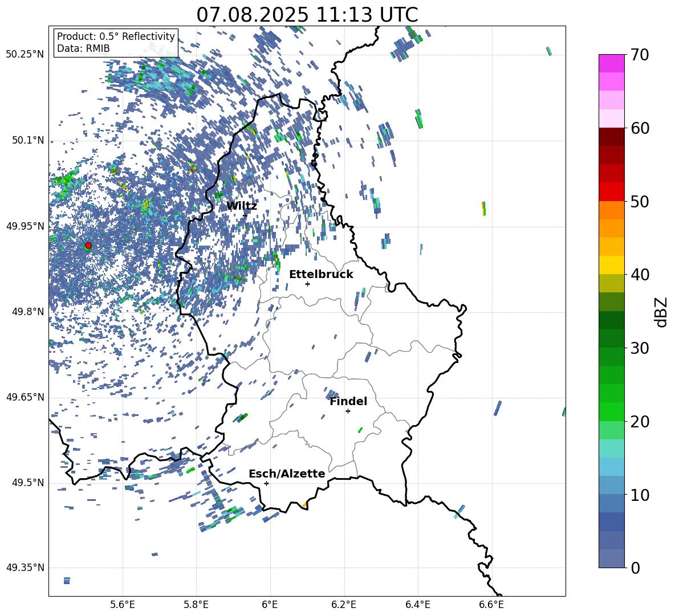This screenshot has height=616, width=675.
Task: Click the 50.1°N latitude label
Action: (27, 140)
